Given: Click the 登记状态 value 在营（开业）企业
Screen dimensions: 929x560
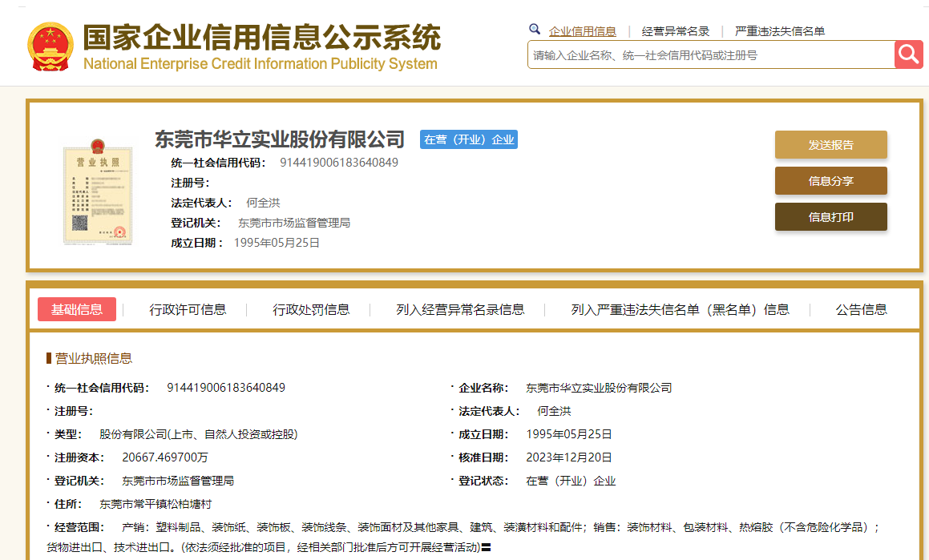Looking at the screenshot, I should click(572, 481).
